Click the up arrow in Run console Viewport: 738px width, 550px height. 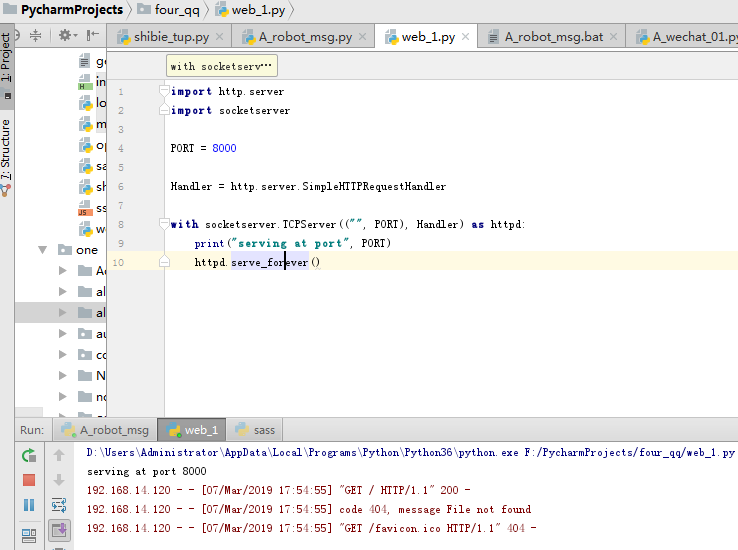point(59,455)
